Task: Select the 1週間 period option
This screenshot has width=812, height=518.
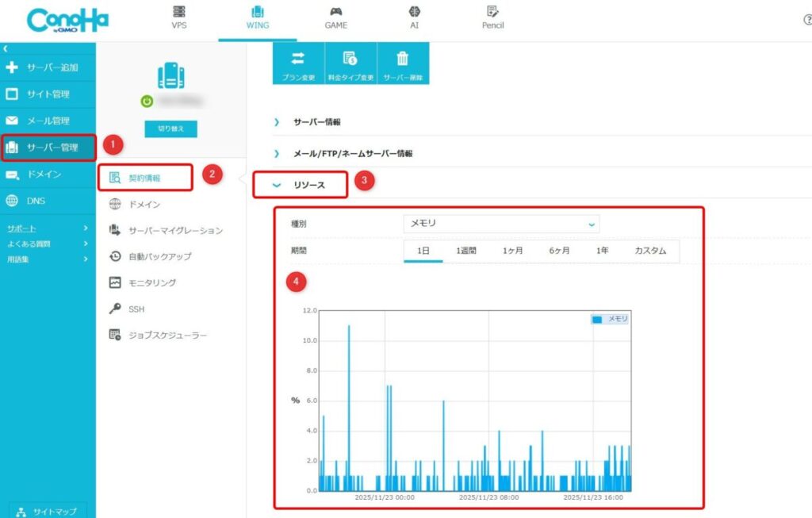Action: click(465, 251)
